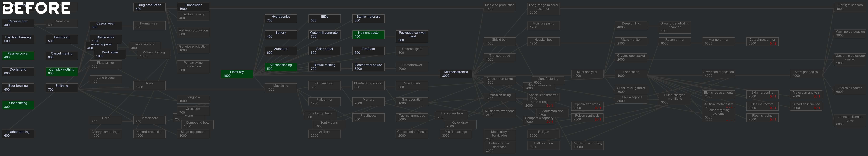Click the Biofuel refining research box

pos(325,67)
